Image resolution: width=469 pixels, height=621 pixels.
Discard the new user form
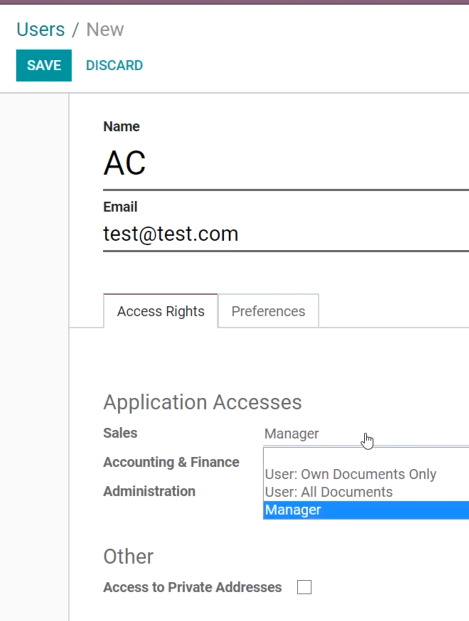(x=114, y=65)
